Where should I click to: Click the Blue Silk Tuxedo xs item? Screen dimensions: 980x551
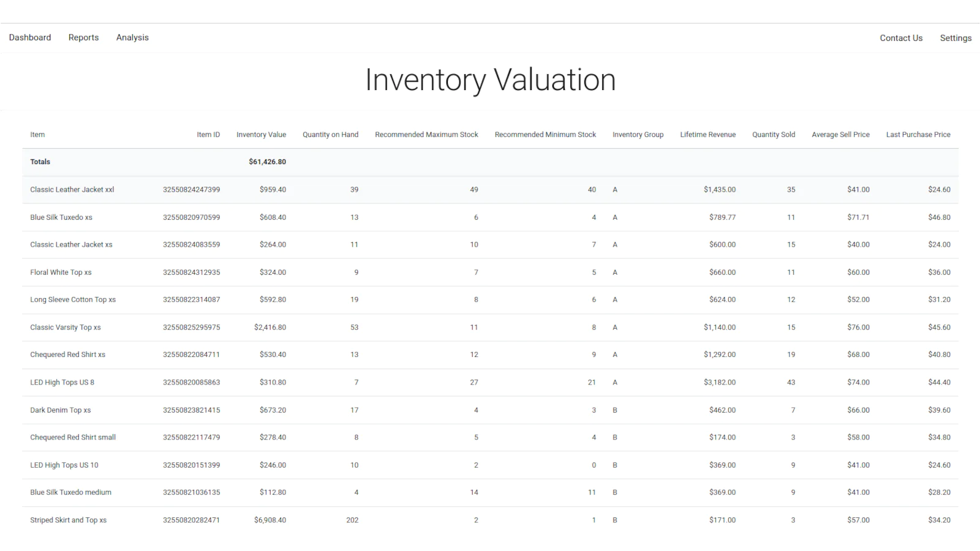click(x=61, y=217)
